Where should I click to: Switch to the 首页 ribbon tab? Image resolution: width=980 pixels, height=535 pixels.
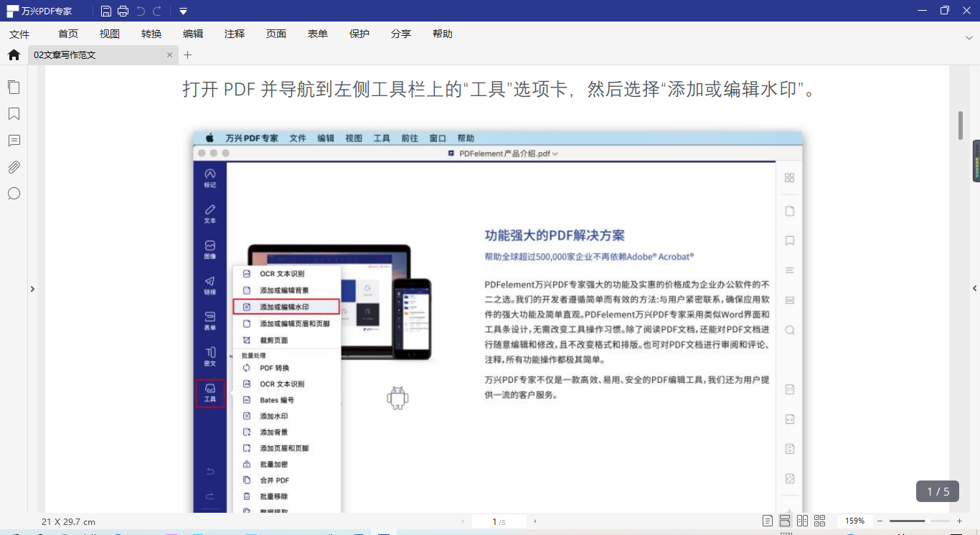[x=68, y=34]
